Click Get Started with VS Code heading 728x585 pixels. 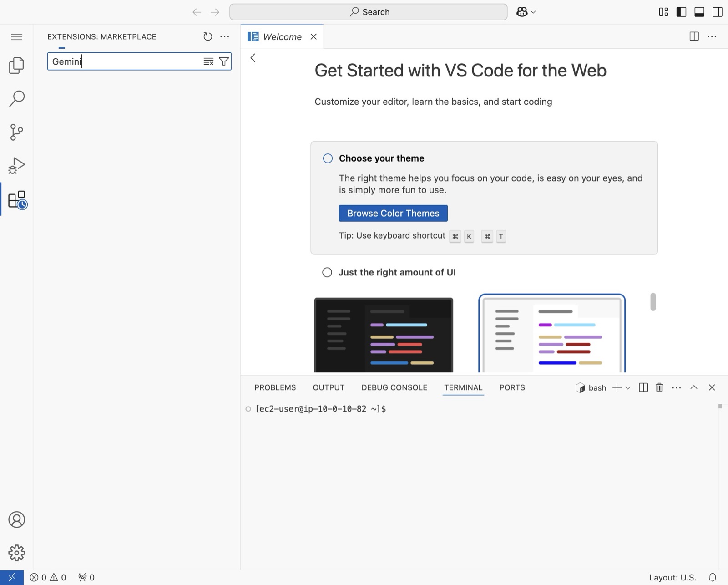(x=460, y=71)
